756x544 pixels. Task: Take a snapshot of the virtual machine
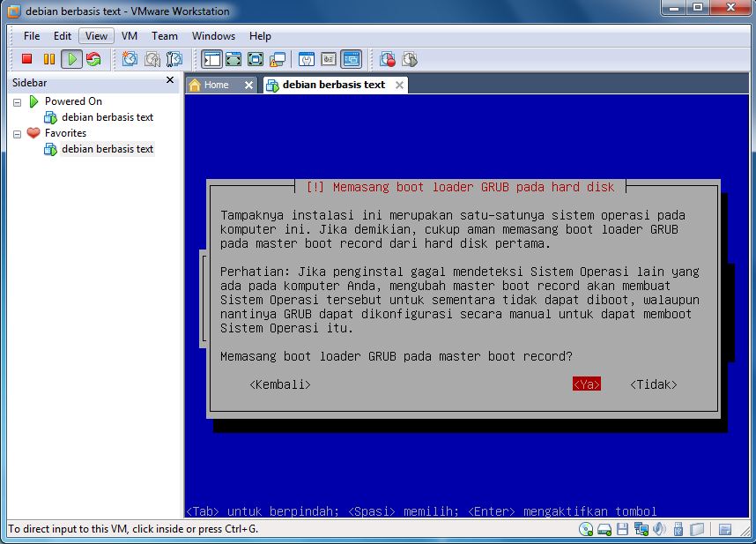click(130, 59)
